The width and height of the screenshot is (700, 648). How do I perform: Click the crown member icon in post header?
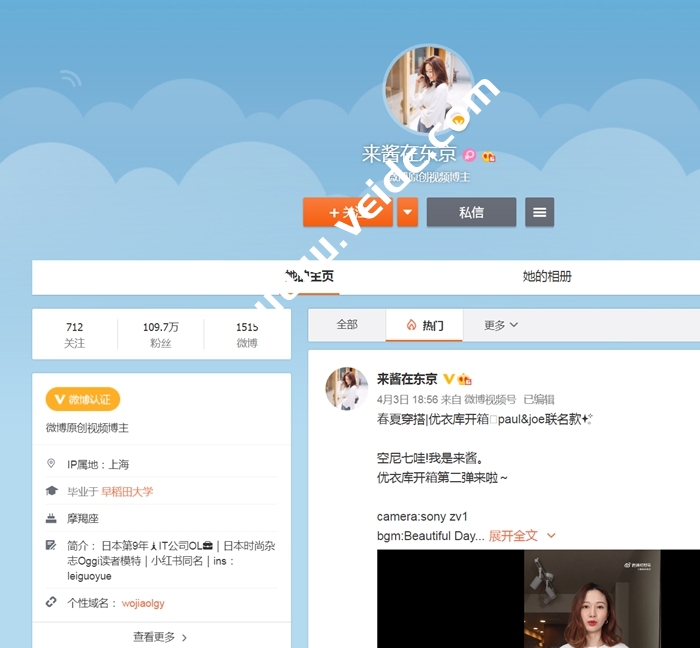click(x=464, y=379)
